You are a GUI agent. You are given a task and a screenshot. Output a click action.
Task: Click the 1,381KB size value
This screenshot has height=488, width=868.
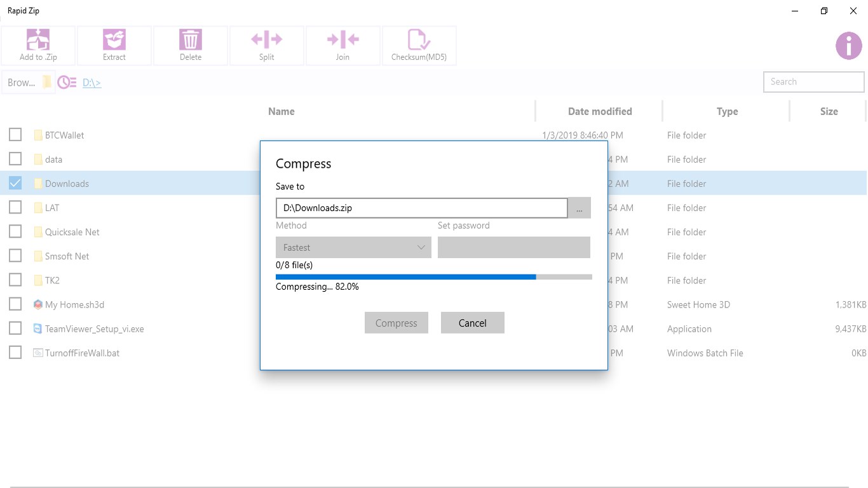pyautogui.click(x=851, y=305)
